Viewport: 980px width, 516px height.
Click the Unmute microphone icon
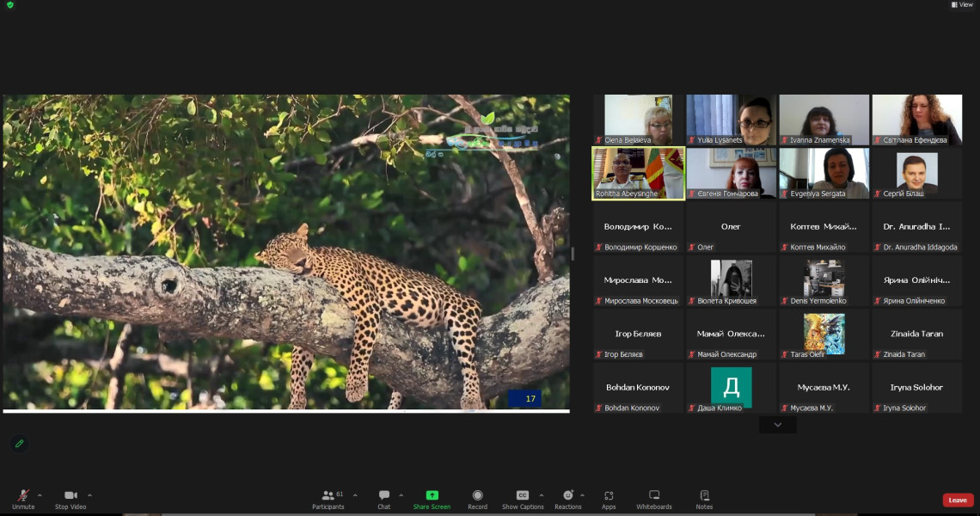[23, 495]
